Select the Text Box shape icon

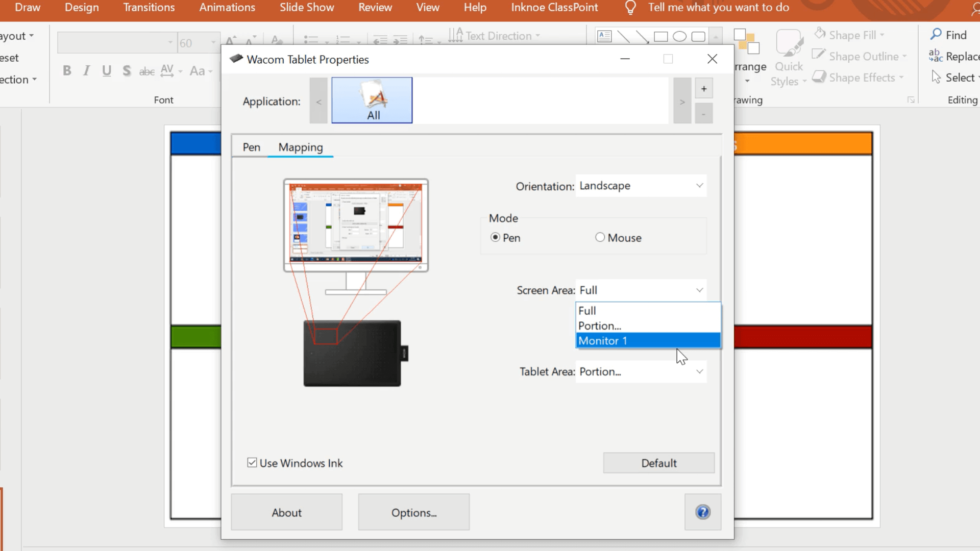click(x=604, y=36)
